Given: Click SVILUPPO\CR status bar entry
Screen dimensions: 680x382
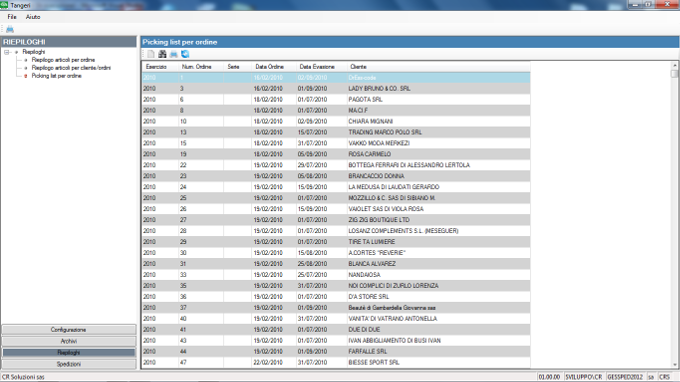Looking at the screenshot, I should pos(583,377).
